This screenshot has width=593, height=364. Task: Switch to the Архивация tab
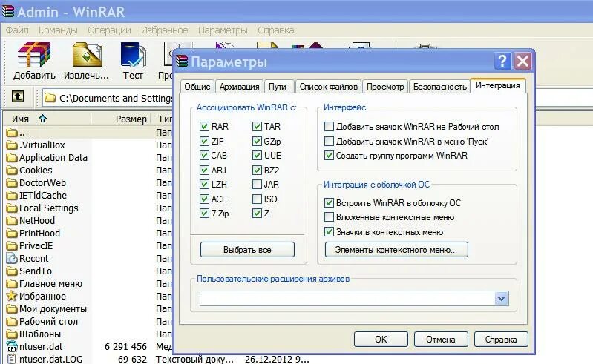(240, 87)
